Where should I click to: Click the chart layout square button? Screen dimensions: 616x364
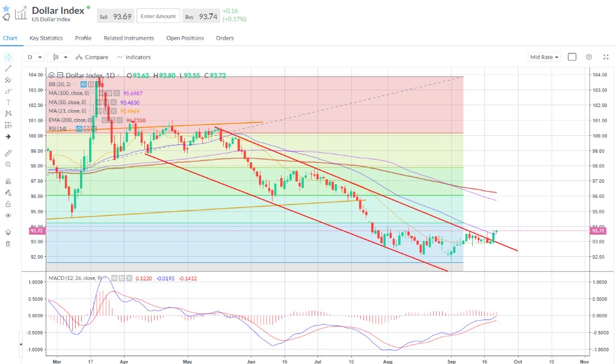pyautogui.click(x=572, y=57)
